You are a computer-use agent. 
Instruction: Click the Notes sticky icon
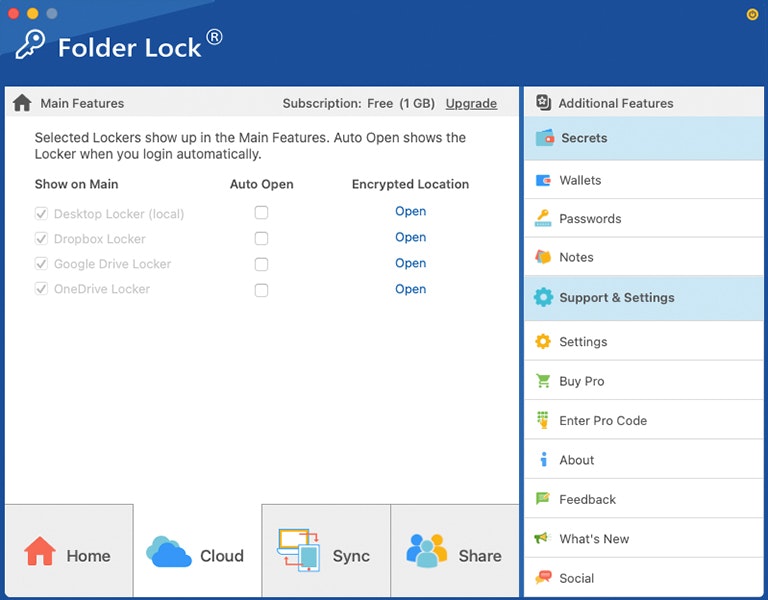[x=543, y=257]
